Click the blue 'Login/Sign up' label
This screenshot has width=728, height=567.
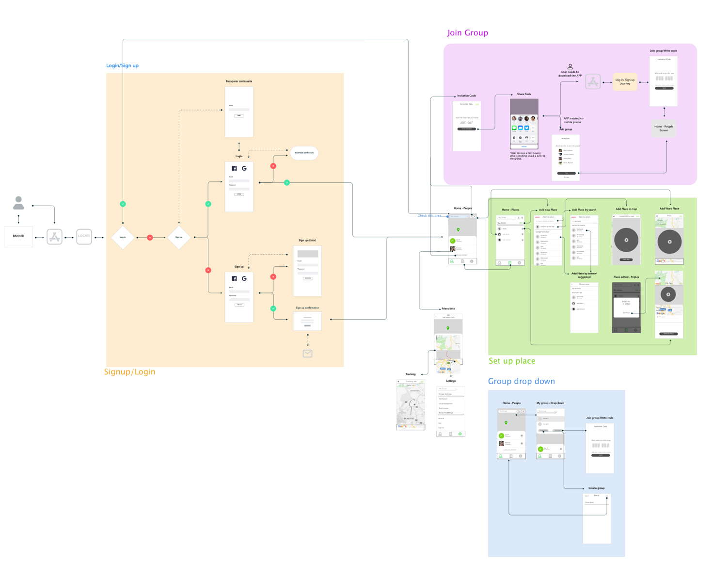122,65
